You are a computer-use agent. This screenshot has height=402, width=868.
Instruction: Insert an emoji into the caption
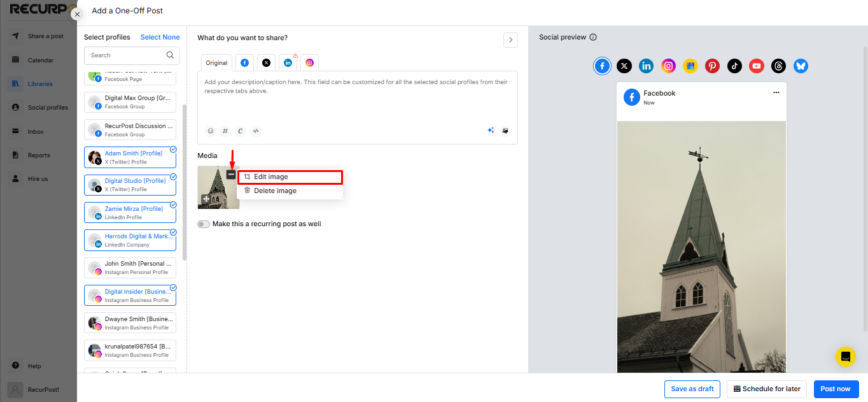(210, 131)
